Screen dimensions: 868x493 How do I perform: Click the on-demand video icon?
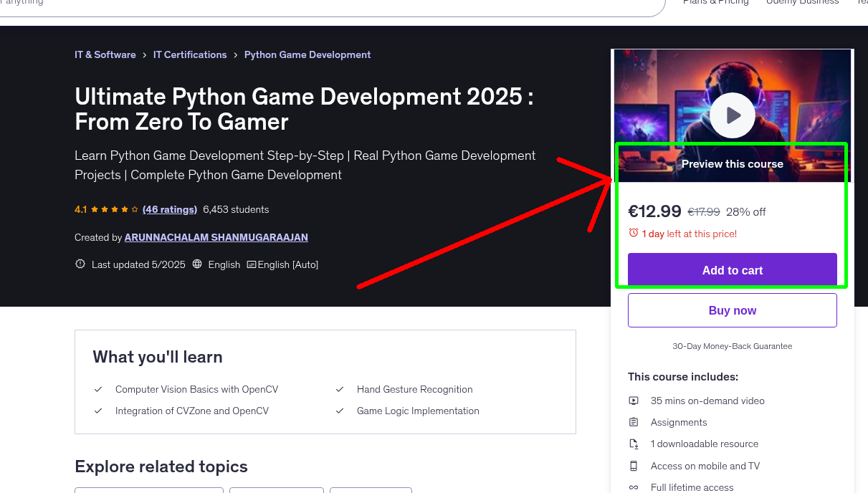(634, 401)
